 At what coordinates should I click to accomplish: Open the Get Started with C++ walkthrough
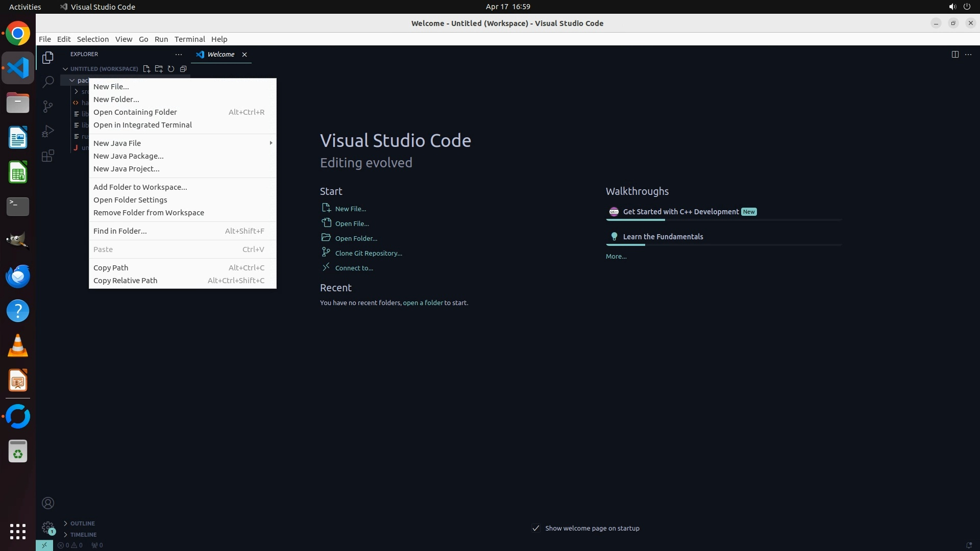(x=680, y=212)
